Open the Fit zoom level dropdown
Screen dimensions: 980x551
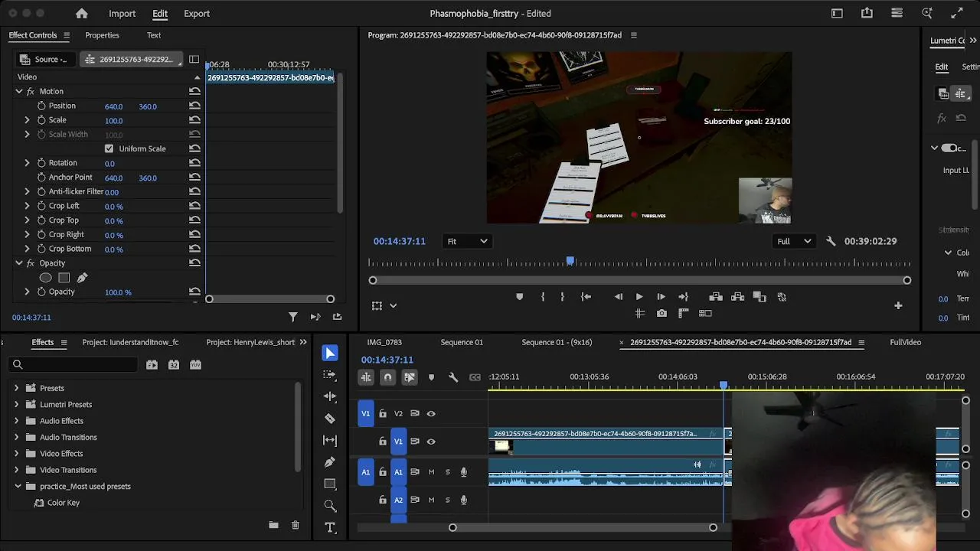(x=467, y=242)
